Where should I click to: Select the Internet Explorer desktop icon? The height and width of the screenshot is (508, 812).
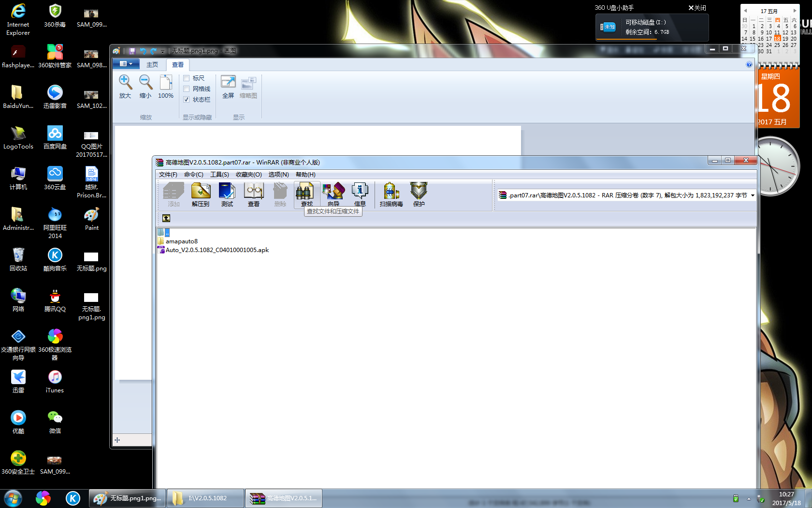click(18, 20)
